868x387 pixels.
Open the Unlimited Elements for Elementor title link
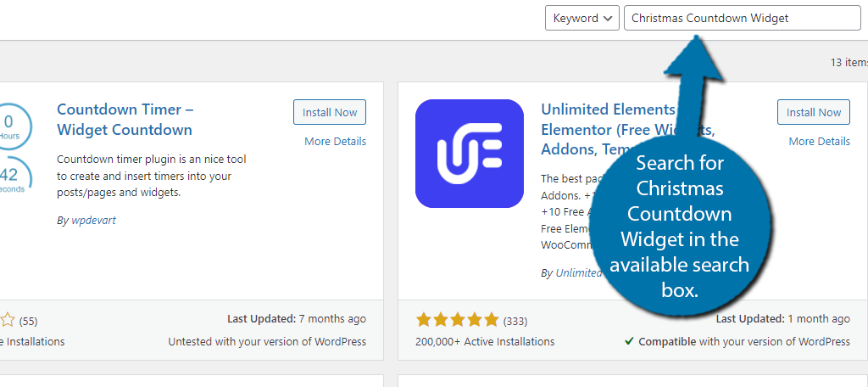607,129
